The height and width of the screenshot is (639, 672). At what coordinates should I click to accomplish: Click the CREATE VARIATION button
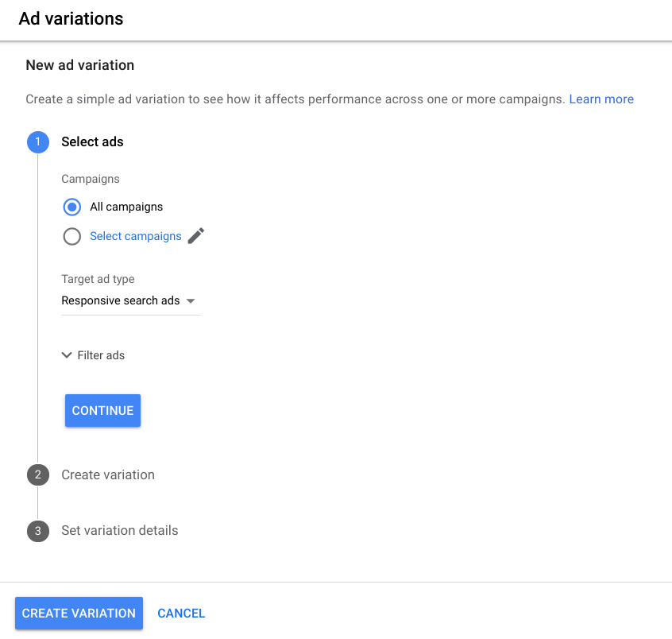79,614
